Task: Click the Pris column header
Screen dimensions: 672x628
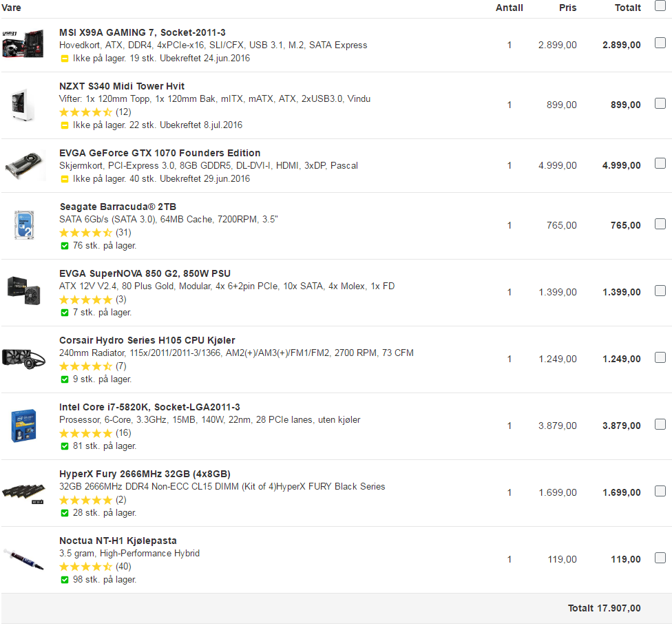Action: click(568, 8)
